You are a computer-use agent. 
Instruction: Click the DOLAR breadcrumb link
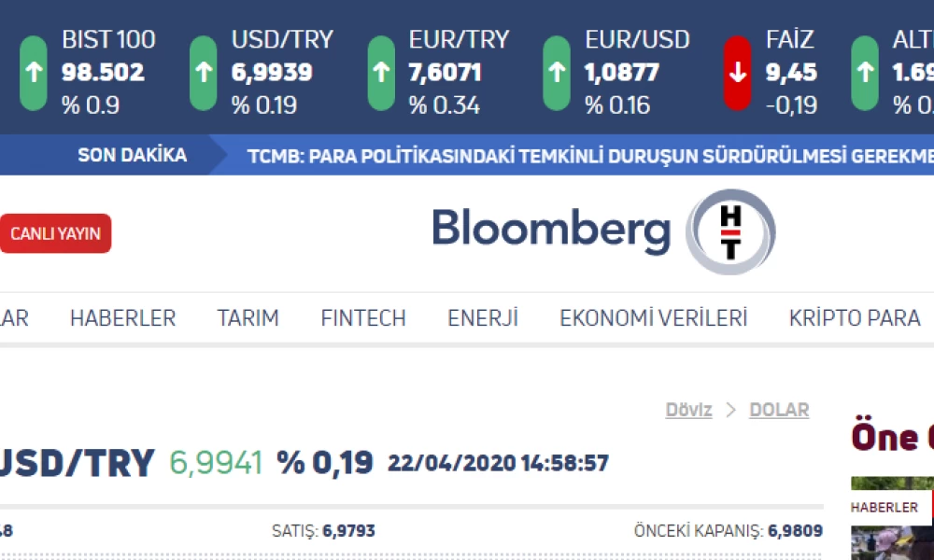(x=779, y=410)
